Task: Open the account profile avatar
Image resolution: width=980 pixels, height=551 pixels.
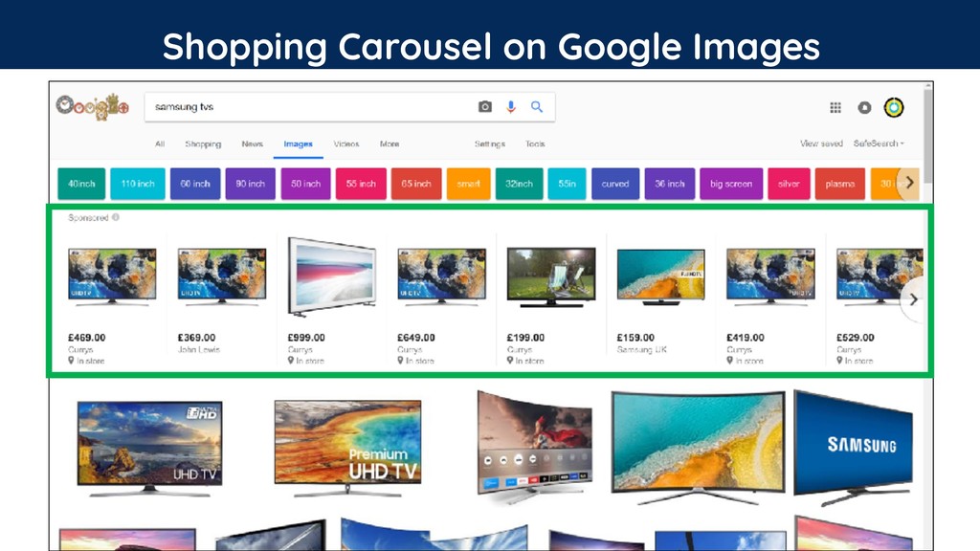Action: 894,107
